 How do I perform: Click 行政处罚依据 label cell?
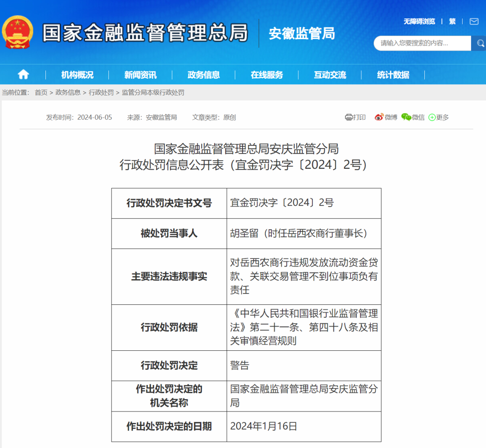point(169,327)
